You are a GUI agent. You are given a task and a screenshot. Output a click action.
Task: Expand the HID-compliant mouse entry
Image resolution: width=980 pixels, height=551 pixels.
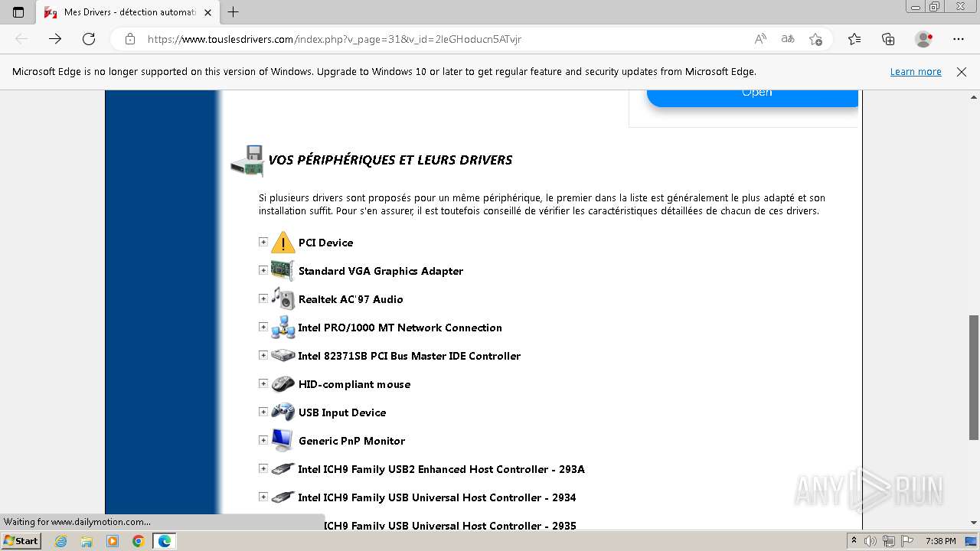[263, 383]
